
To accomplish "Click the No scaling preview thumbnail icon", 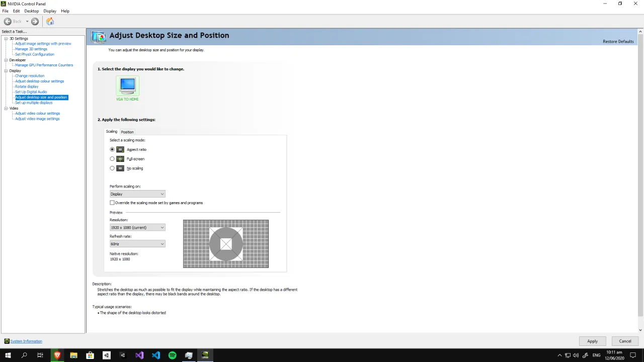I will [x=120, y=168].
